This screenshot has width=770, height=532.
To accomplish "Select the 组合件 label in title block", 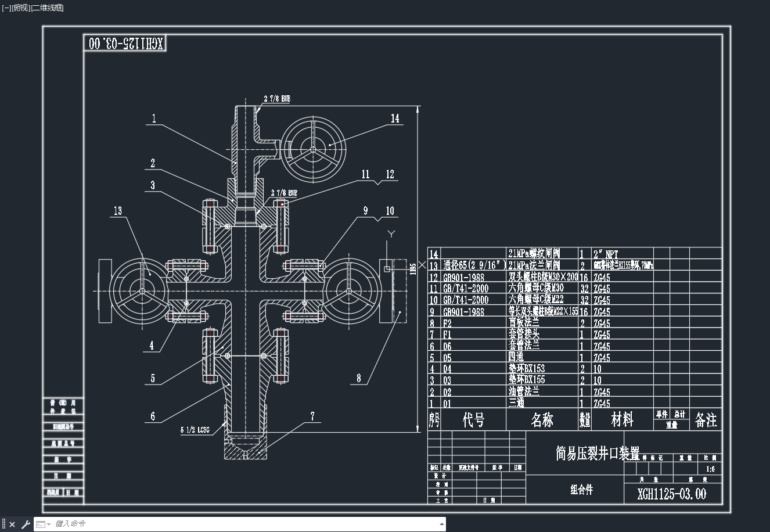I will [x=581, y=490].
